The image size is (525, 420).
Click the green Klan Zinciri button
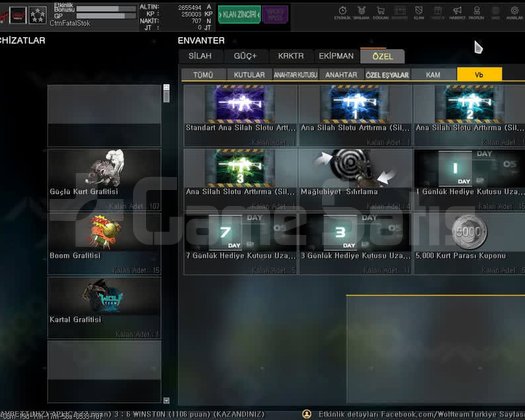[x=239, y=14]
